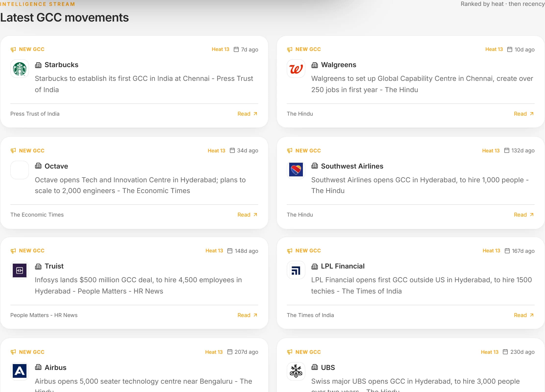Click the Southwest Airlines heart logo

[x=296, y=170]
